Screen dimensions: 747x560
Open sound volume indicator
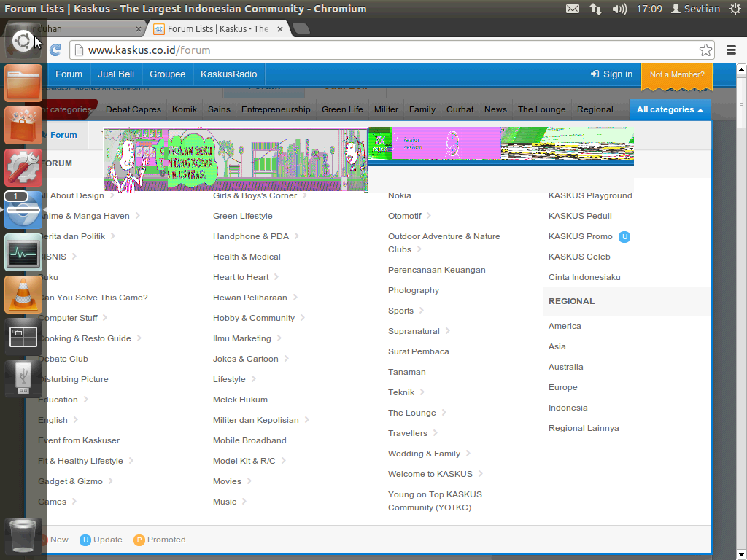coord(619,9)
